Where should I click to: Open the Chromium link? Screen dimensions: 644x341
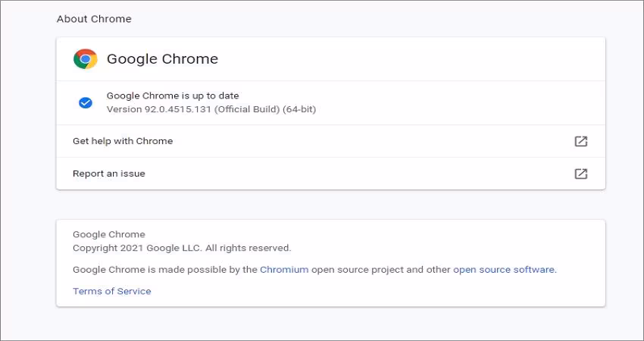284,269
